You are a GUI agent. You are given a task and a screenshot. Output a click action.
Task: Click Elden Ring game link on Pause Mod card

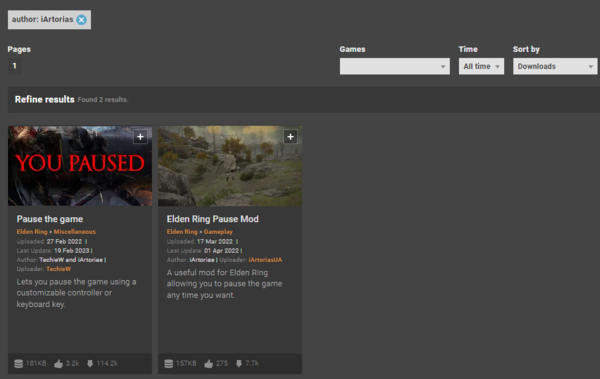(x=182, y=232)
